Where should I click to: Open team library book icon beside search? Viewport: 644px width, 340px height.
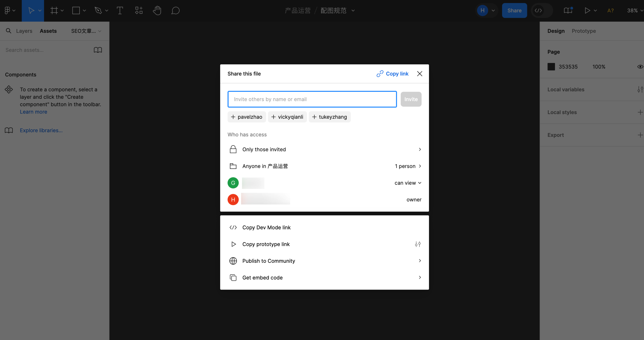tap(98, 50)
